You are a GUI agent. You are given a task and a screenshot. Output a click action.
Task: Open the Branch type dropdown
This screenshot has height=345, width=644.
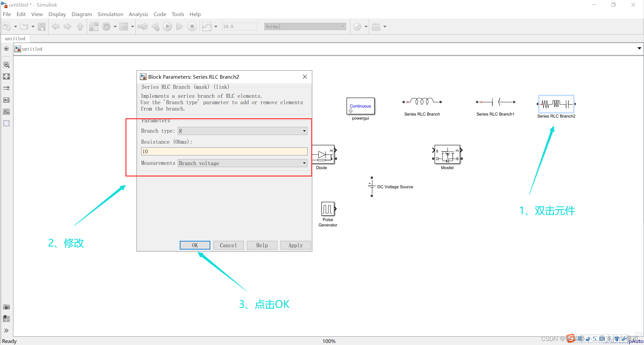(x=243, y=131)
